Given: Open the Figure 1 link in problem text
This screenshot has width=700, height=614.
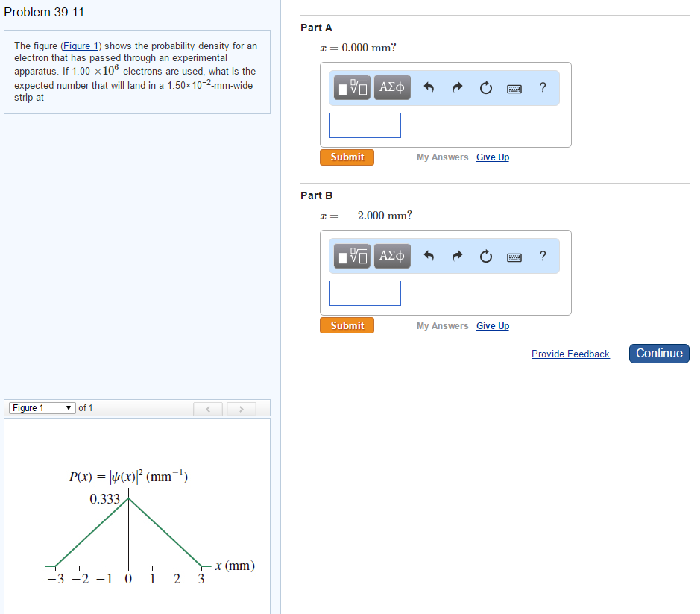Looking at the screenshot, I should click(x=81, y=45).
